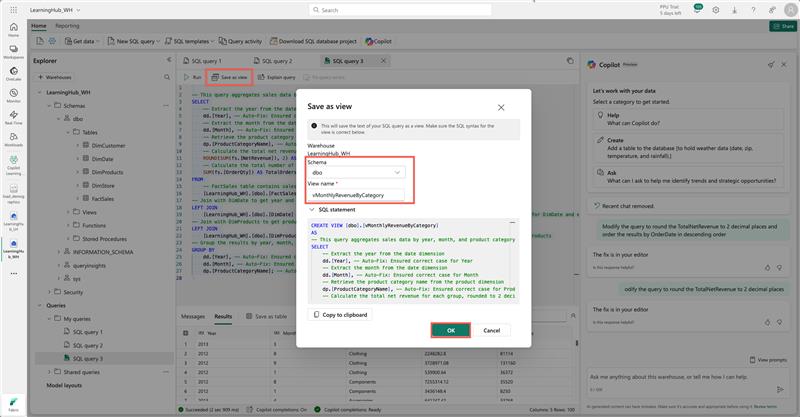Click the broom icon in the Copilot header
Viewport: 800px width, 417px height.
[770, 65]
